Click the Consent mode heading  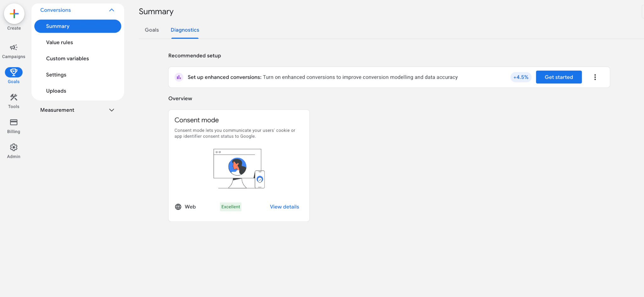[197, 120]
